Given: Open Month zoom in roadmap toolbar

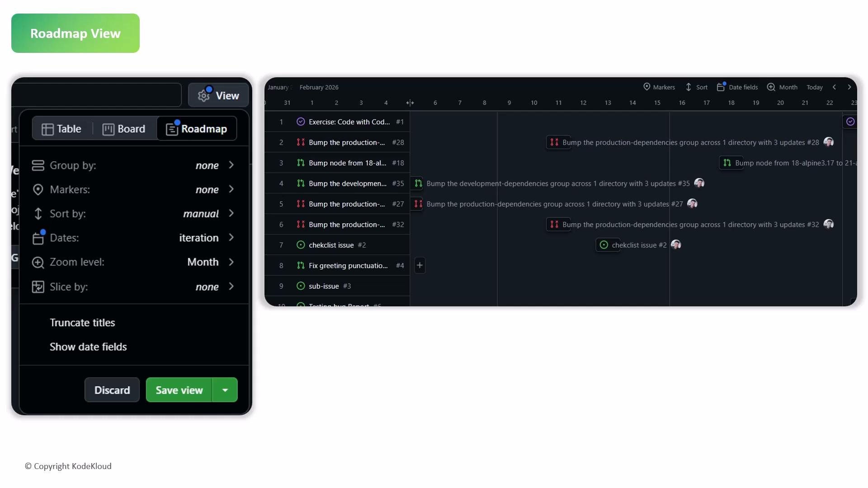Looking at the screenshot, I should [x=782, y=87].
